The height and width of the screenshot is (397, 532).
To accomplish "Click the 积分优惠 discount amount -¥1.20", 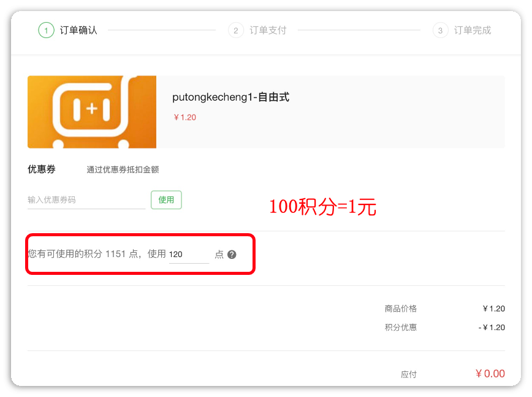I will 492,328.
